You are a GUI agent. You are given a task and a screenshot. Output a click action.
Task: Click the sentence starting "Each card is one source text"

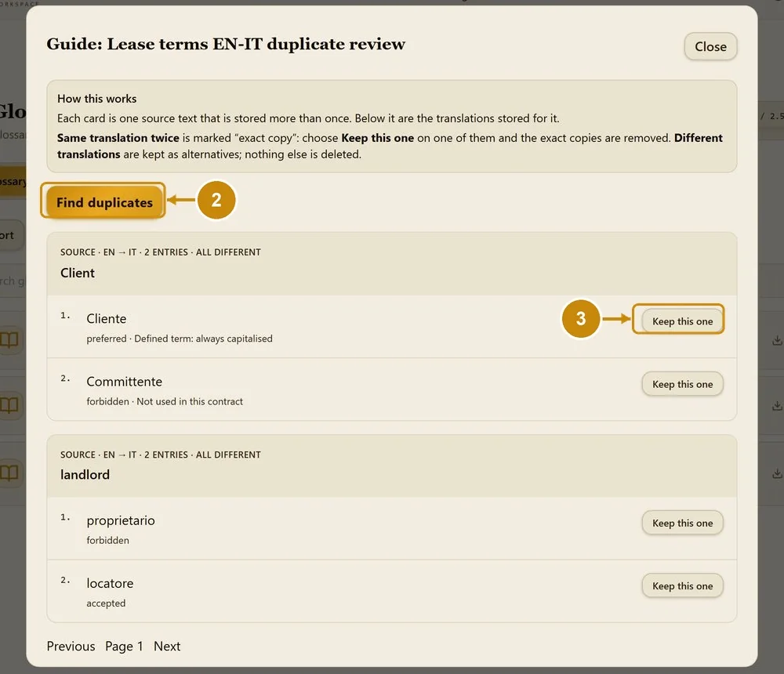[308, 118]
